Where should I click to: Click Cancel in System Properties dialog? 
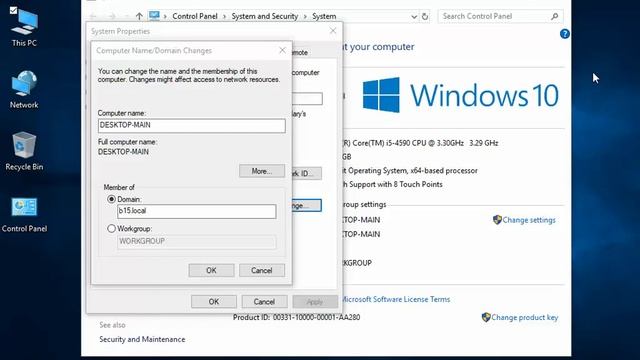264,302
